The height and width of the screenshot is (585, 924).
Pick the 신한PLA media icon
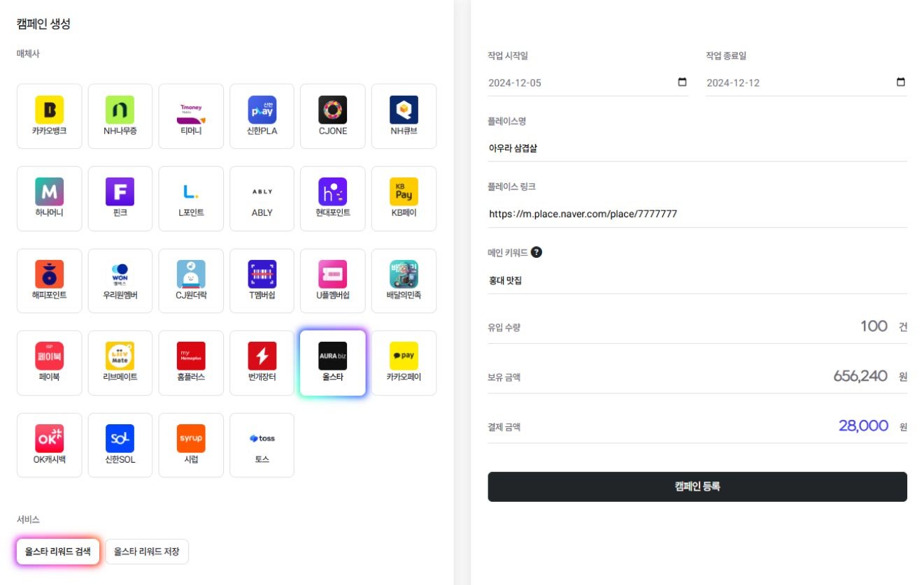click(262, 116)
